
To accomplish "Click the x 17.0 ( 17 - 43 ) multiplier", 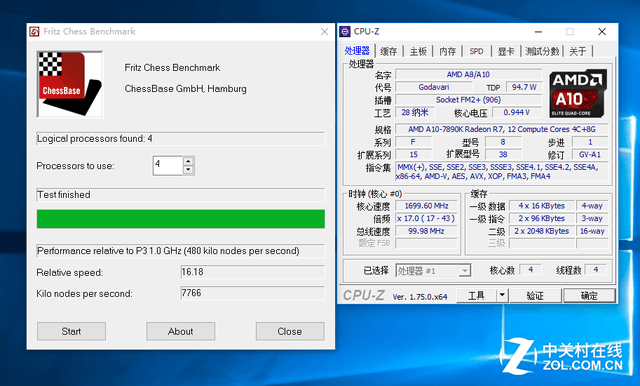I will pos(426,219).
